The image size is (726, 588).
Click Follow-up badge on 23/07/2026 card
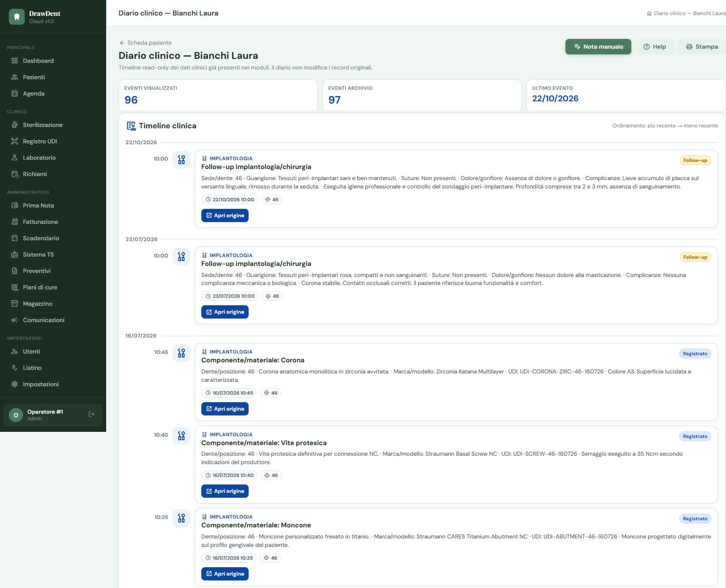point(695,257)
